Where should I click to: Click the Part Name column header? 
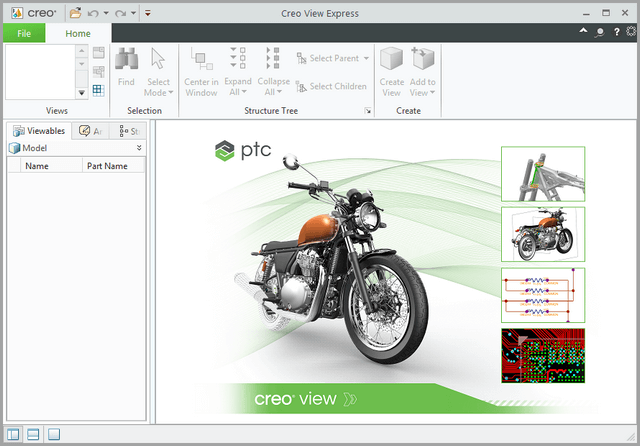coord(109,166)
